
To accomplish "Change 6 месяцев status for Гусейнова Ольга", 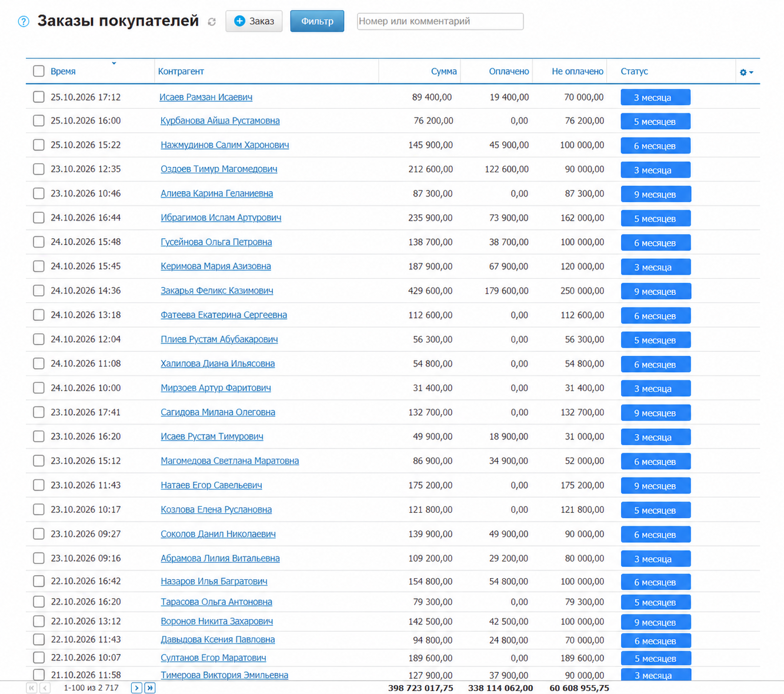I will pyautogui.click(x=655, y=243).
